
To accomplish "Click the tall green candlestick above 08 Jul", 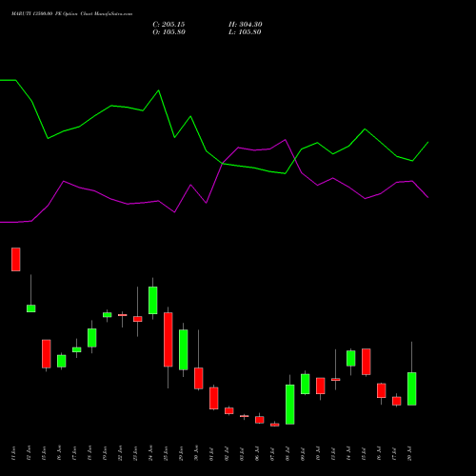I will coord(290,405).
